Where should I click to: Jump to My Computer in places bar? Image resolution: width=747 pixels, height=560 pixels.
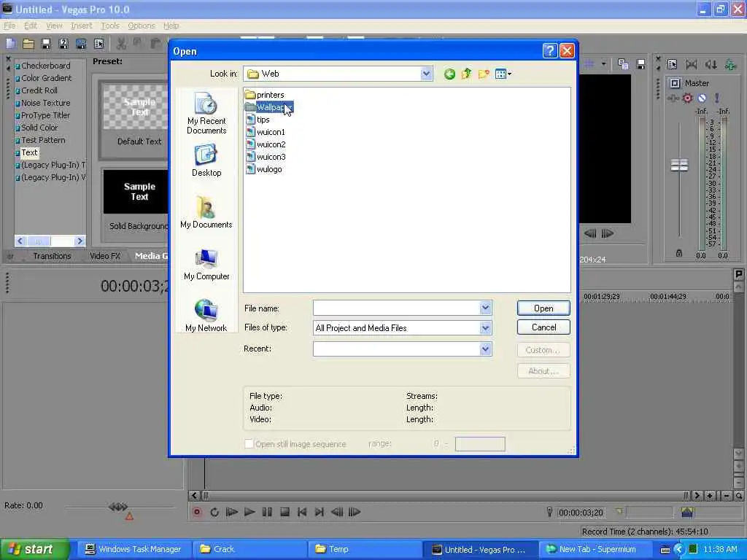tap(206, 264)
